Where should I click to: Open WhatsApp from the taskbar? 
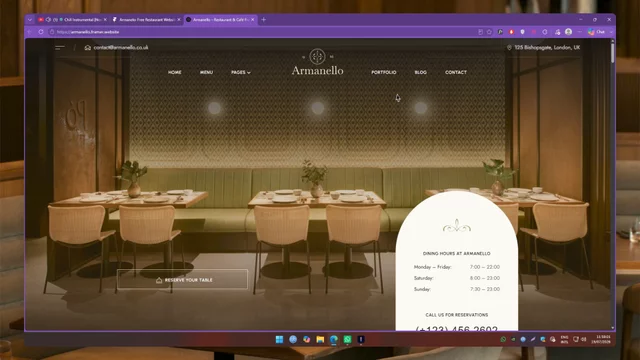(x=347, y=339)
